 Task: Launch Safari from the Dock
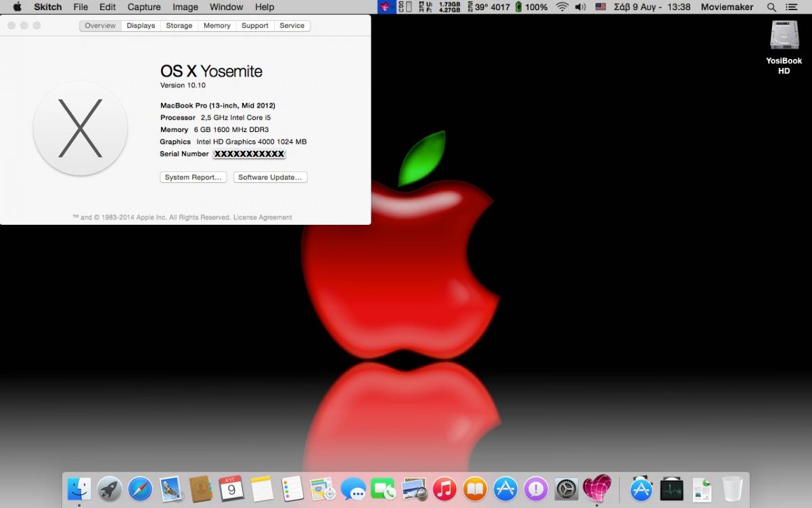(139, 488)
